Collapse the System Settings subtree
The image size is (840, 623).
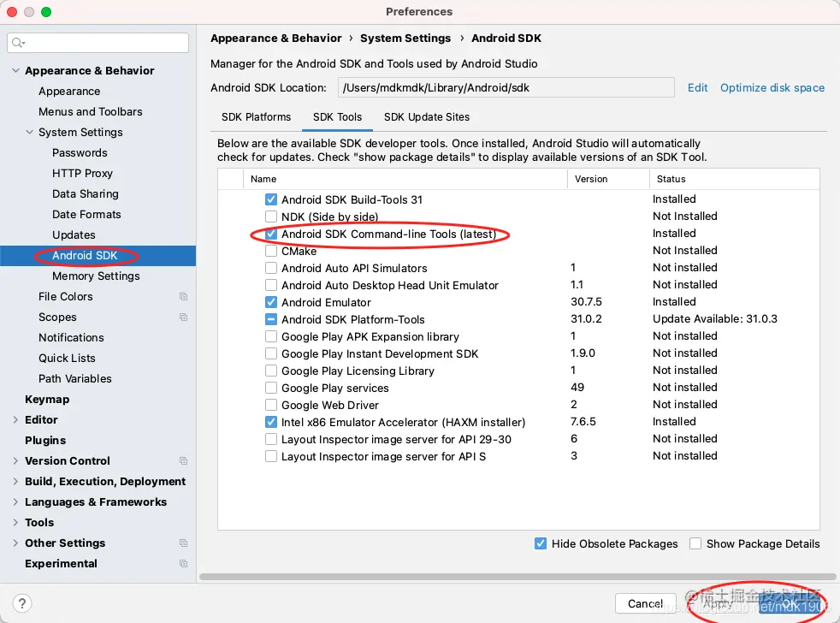(x=29, y=132)
